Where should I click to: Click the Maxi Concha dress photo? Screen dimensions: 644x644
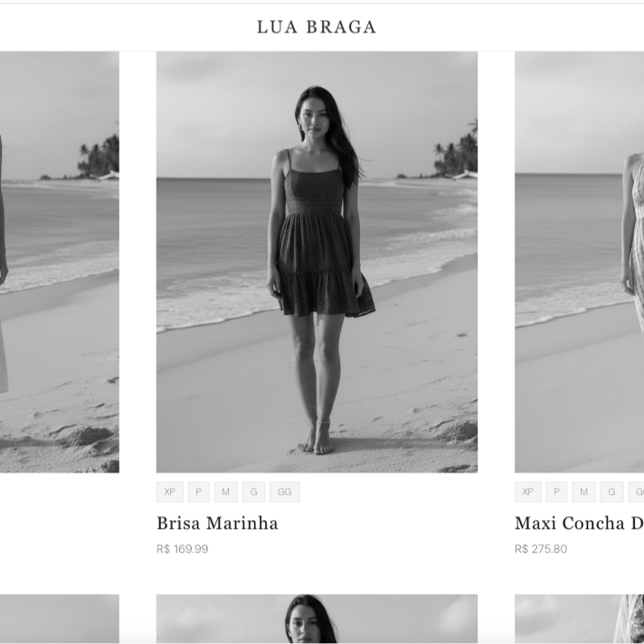[579, 262]
